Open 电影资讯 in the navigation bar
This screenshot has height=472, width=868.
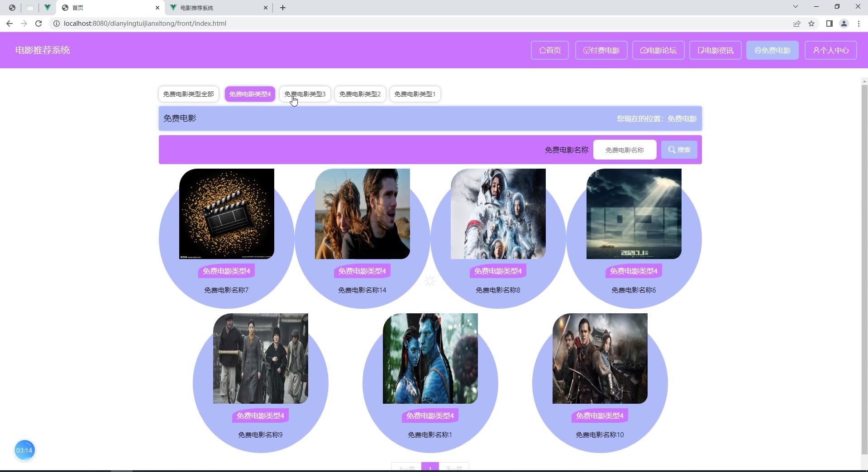click(x=715, y=50)
